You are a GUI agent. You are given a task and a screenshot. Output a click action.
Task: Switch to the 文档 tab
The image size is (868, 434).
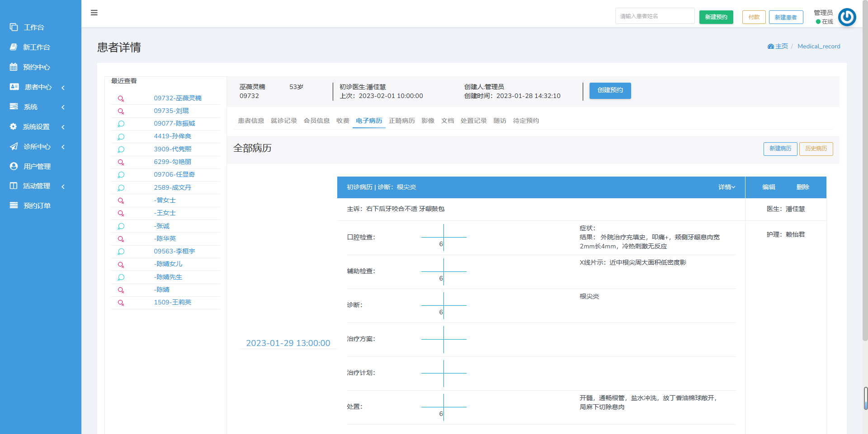pos(448,121)
